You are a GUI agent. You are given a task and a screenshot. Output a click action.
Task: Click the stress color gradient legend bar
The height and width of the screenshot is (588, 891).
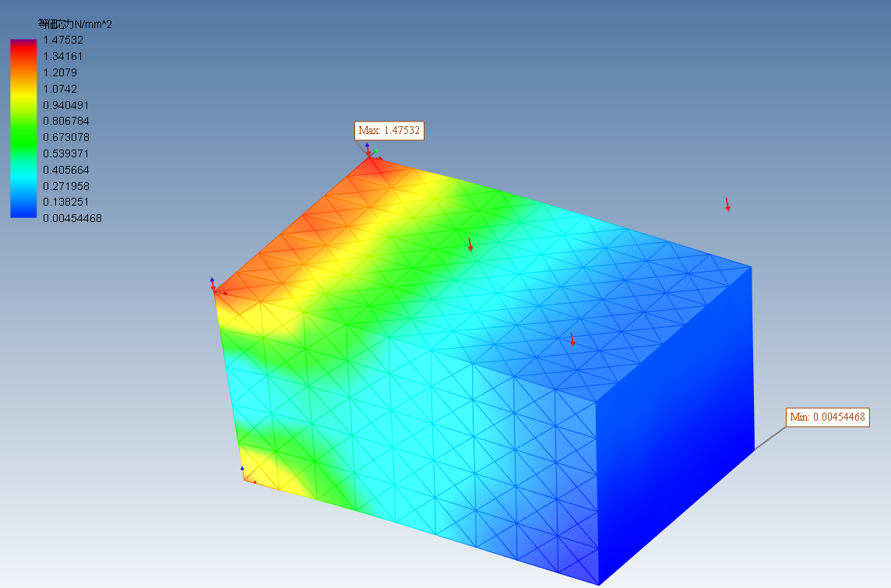click(23, 129)
